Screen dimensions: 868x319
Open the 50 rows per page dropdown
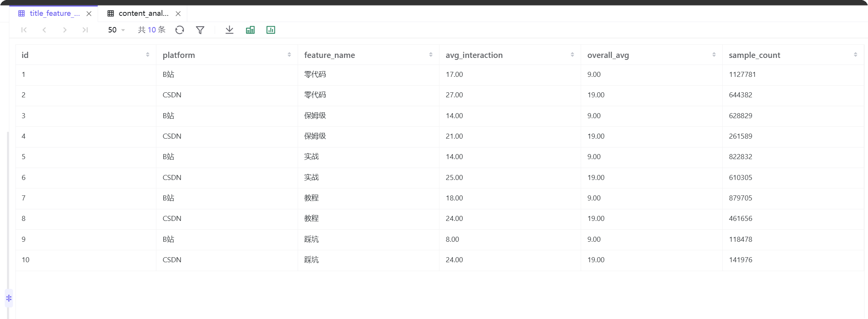[116, 30]
